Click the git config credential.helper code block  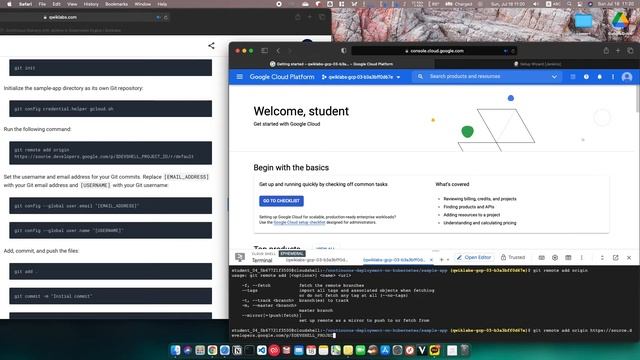(111, 109)
